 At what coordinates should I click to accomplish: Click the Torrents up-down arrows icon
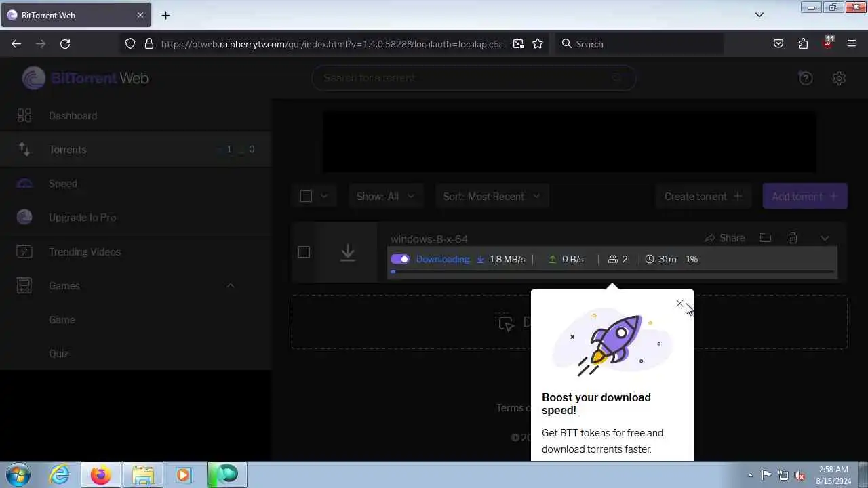coord(24,150)
